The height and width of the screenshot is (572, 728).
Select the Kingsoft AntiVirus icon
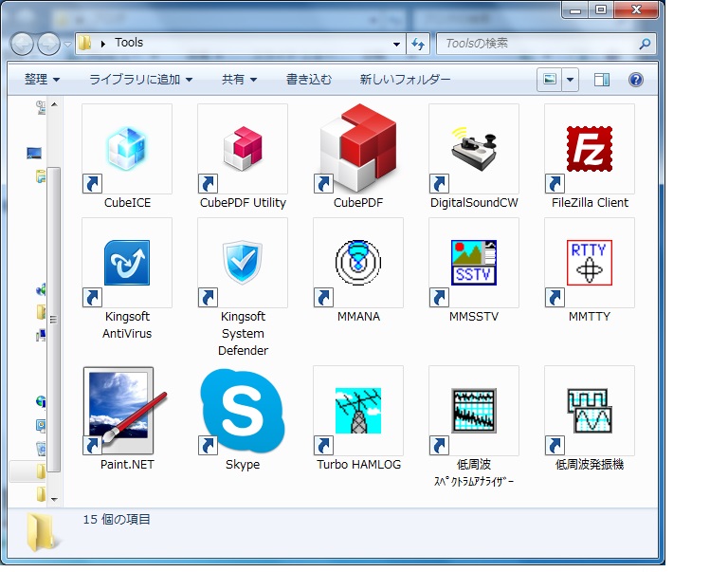pyautogui.click(x=127, y=263)
